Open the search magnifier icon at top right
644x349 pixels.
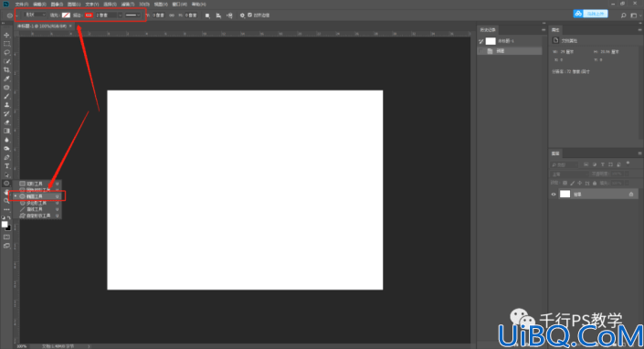click(624, 16)
